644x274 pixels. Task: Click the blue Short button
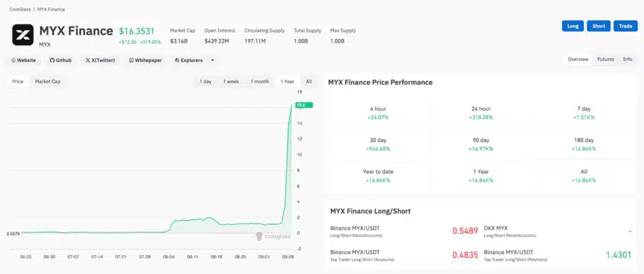pyautogui.click(x=599, y=26)
